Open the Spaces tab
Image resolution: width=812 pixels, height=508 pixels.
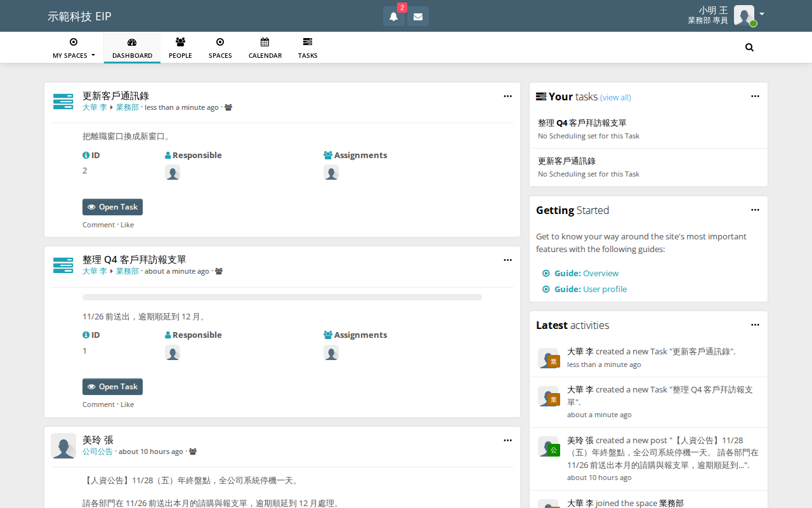pos(220,48)
